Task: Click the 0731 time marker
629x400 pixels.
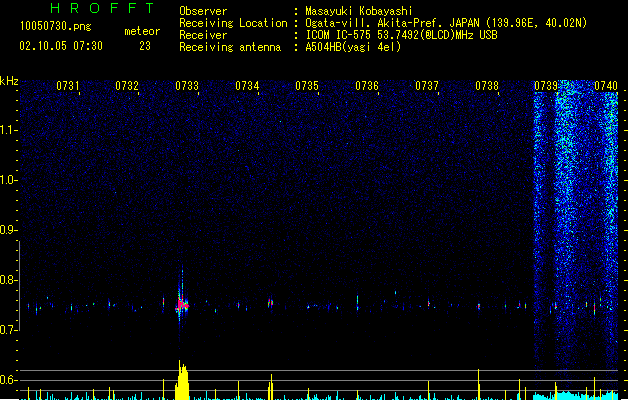Action: tap(67, 86)
